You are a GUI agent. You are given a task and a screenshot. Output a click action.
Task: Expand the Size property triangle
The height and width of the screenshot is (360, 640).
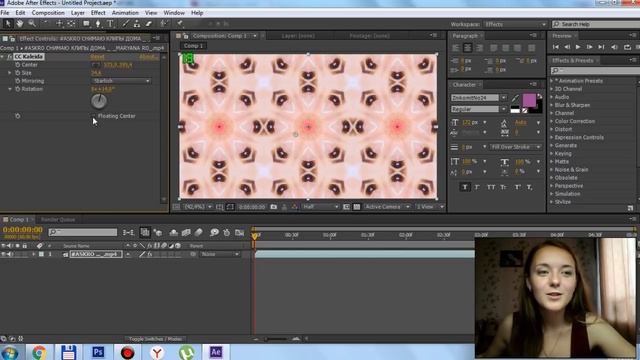coord(10,73)
